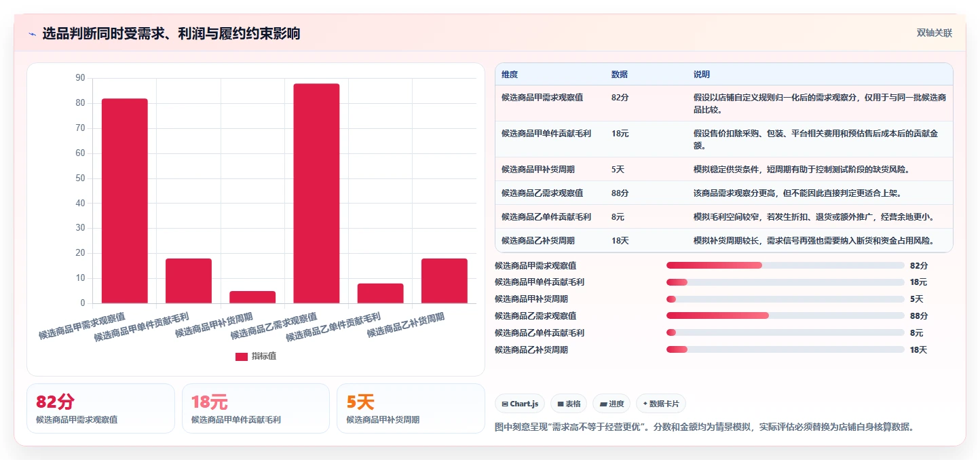Click the chart bar for 候选商品乙需求观察值

tap(316, 193)
